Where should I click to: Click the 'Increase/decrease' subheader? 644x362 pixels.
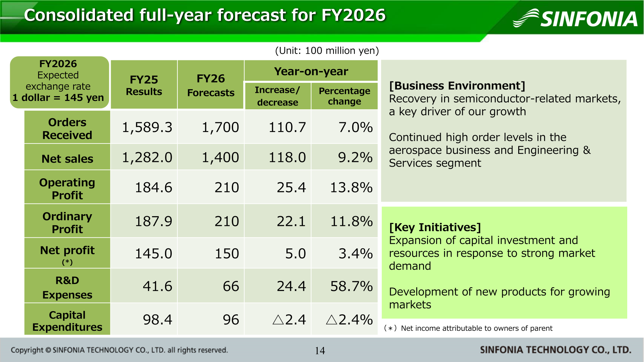click(277, 96)
